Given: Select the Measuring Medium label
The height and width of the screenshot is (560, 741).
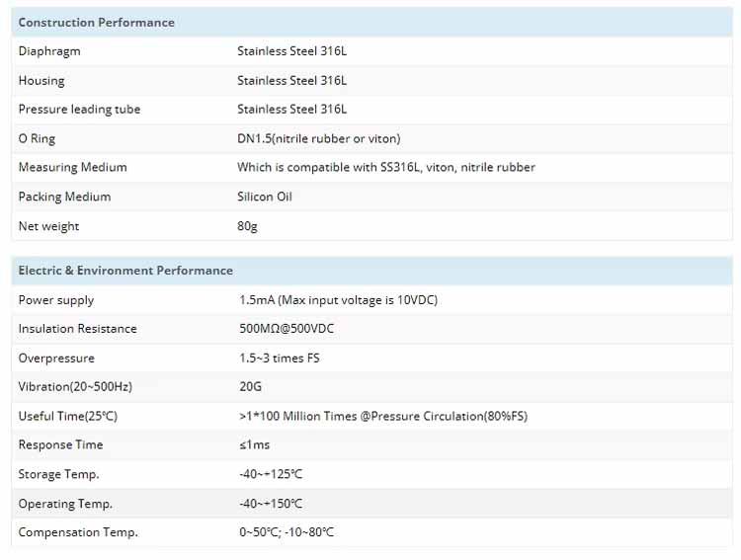Looking at the screenshot, I should coord(73,167).
